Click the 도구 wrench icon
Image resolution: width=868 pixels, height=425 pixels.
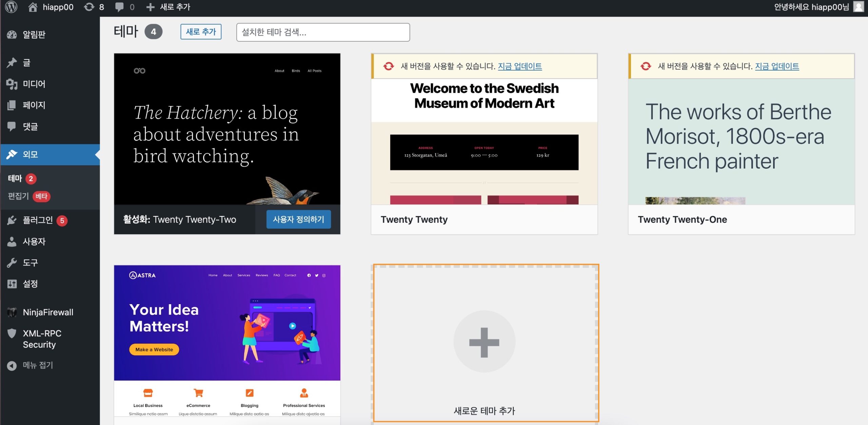(12, 263)
